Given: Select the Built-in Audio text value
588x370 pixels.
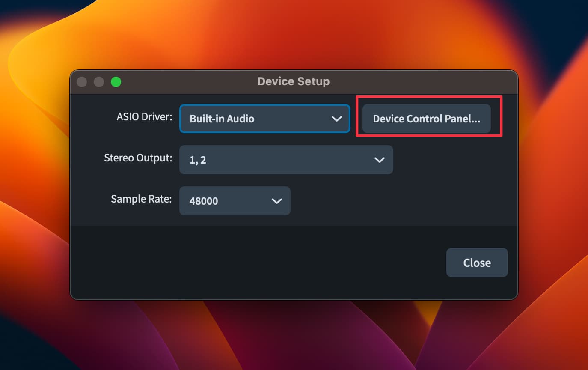Looking at the screenshot, I should tap(222, 119).
